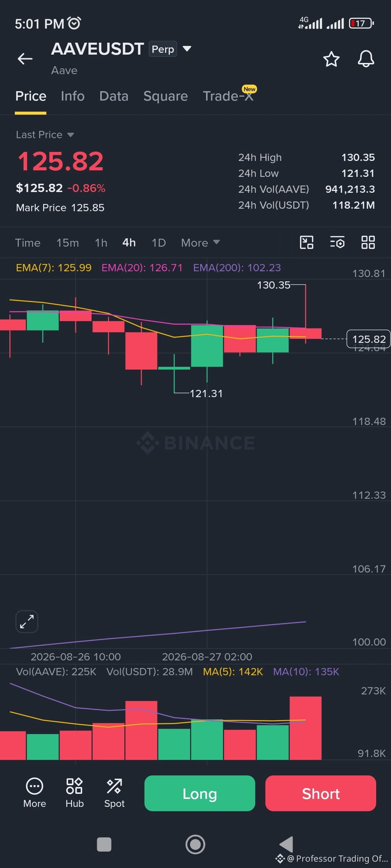This screenshot has height=868, width=391.
Task: Tap the 24h High value 130.35
Action: point(358,158)
